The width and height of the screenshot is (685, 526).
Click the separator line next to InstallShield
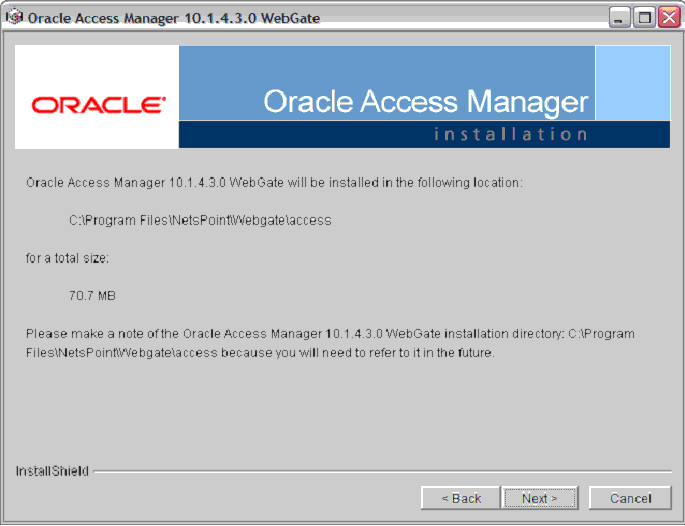pos(382,471)
